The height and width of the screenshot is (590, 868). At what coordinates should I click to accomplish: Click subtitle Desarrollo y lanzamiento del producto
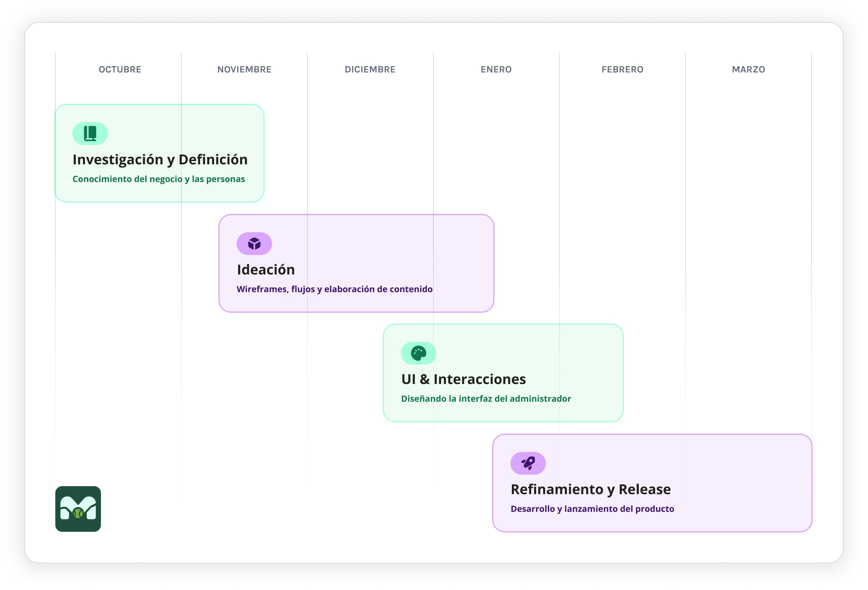coord(592,509)
